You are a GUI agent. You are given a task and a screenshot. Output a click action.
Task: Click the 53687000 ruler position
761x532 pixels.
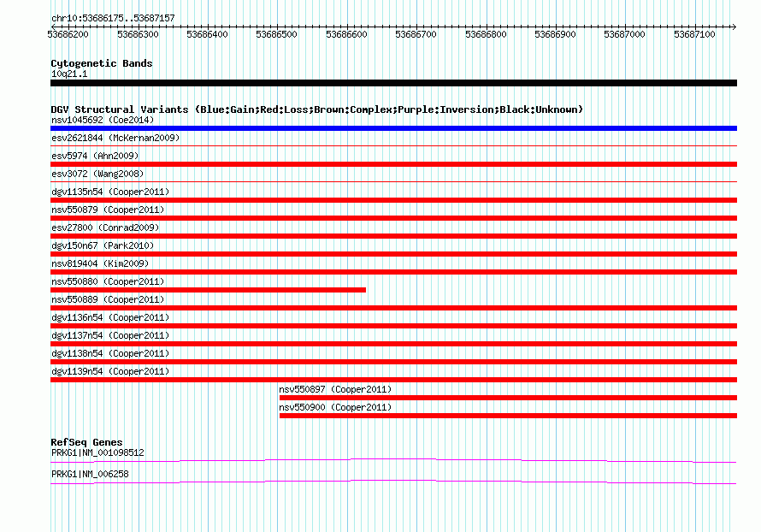coord(625,34)
